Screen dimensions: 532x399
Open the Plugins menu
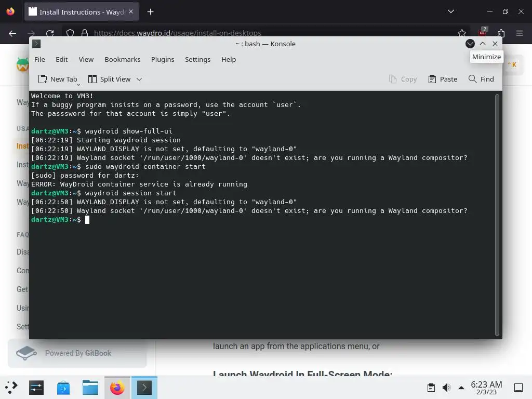pyautogui.click(x=163, y=59)
